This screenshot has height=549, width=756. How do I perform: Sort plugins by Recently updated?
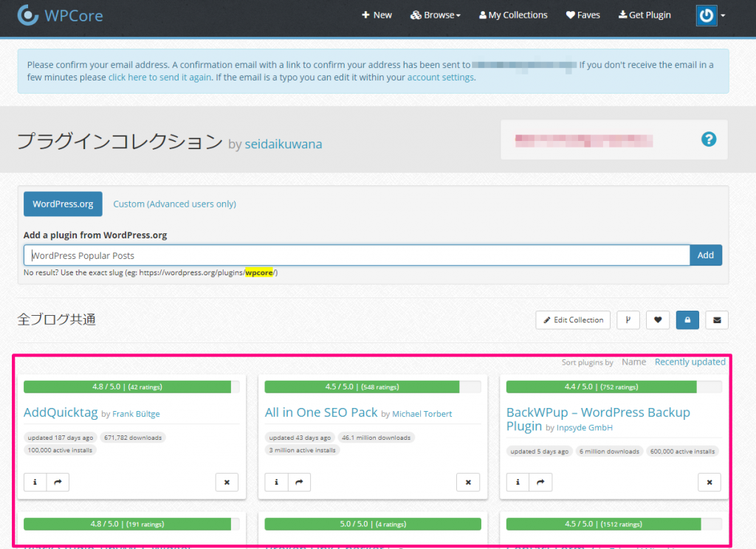690,362
